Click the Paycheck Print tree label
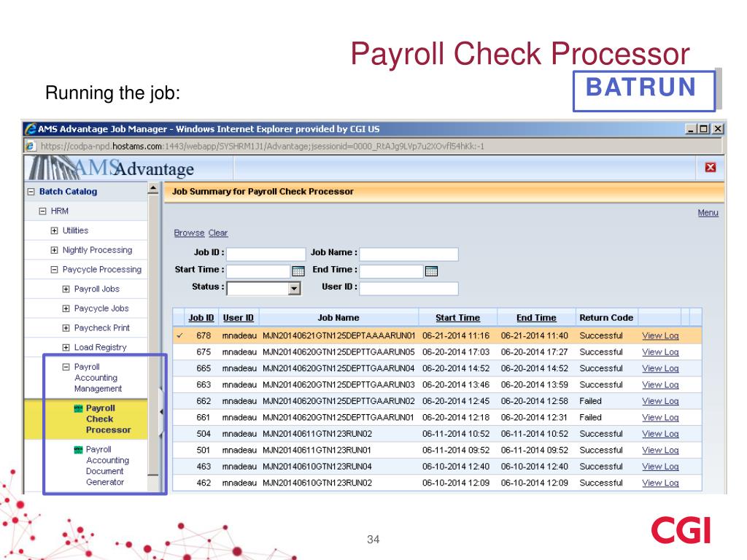The height and width of the screenshot is (560, 747). [x=102, y=328]
